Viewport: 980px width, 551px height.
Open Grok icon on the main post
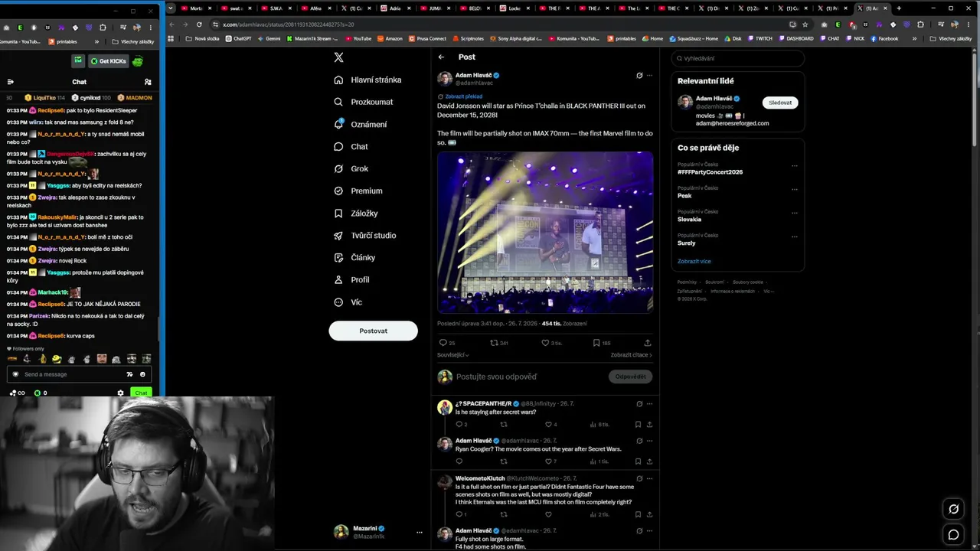[x=639, y=76]
